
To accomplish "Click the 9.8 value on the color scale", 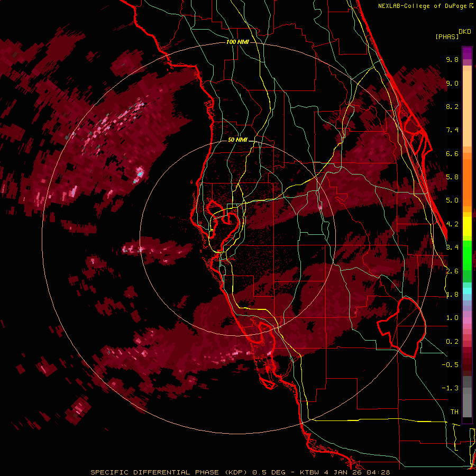I will (x=452, y=59).
